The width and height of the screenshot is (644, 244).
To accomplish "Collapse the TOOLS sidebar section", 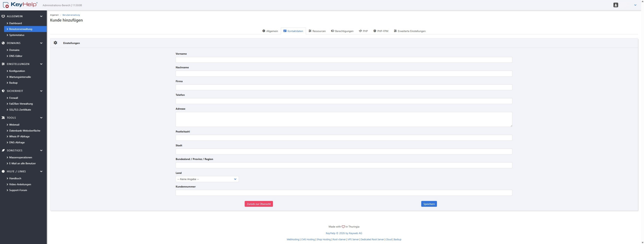I will pos(41,118).
